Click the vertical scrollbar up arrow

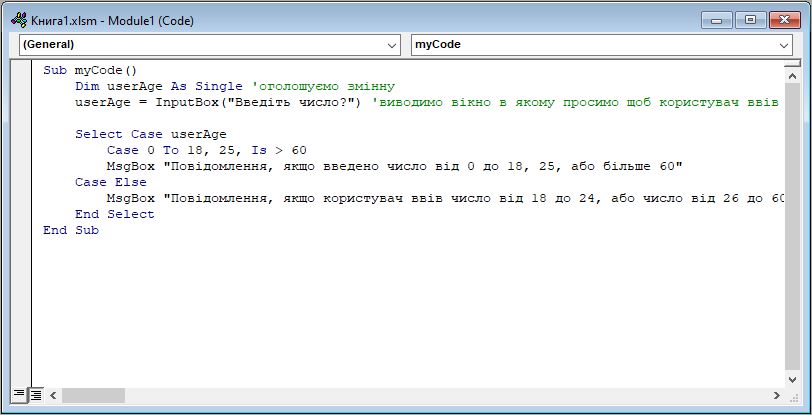792,76
